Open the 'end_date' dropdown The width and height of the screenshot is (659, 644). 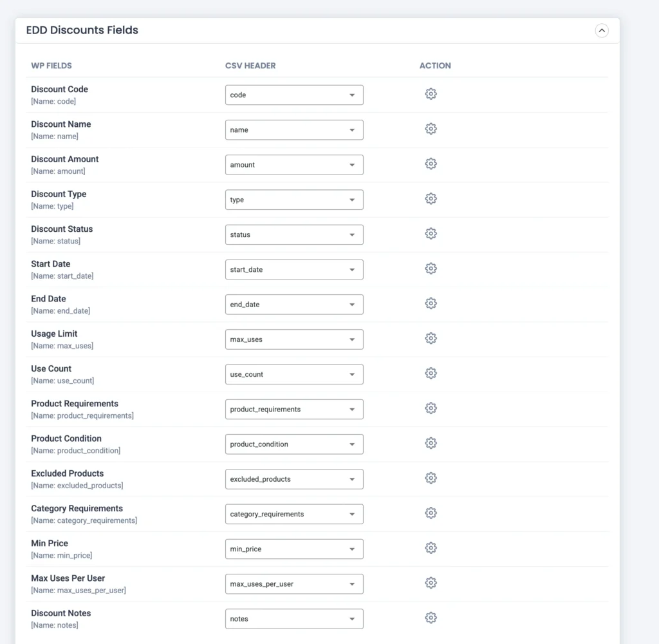[x=294, y=305]
